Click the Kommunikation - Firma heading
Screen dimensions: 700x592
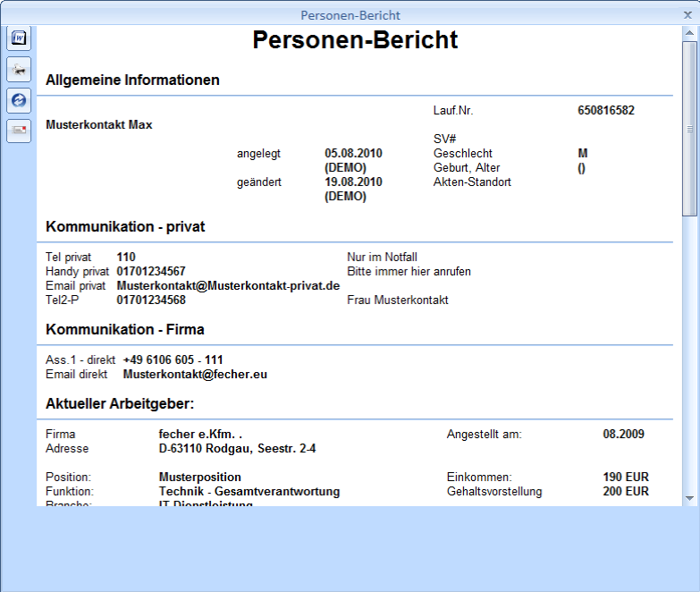tap(124, 330)
